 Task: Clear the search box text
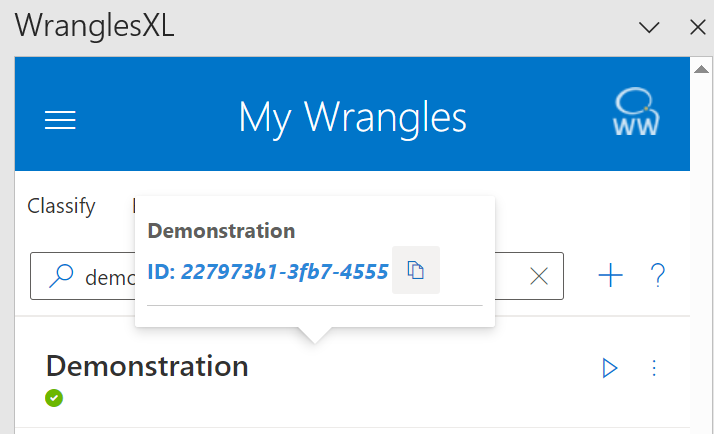click(539, 277)
